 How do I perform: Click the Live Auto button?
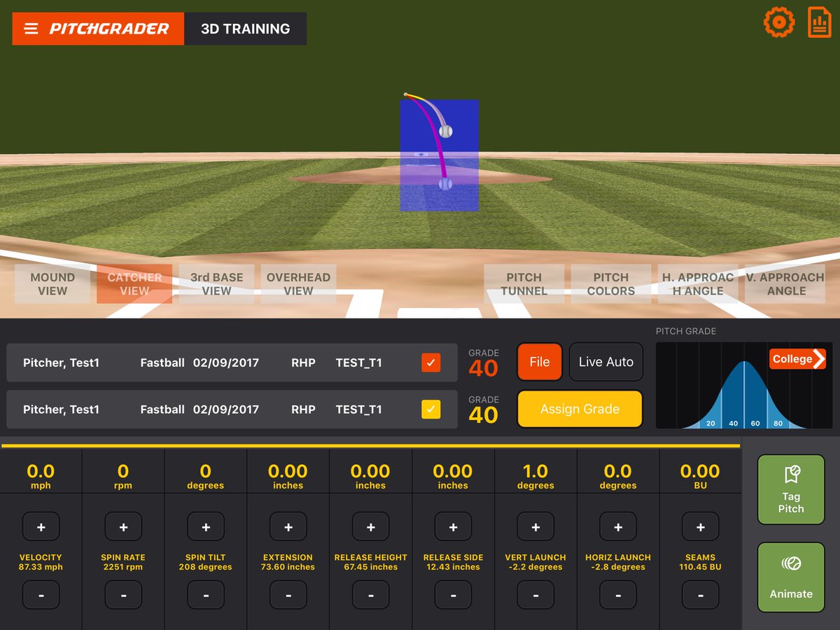[x=606, y=362]
